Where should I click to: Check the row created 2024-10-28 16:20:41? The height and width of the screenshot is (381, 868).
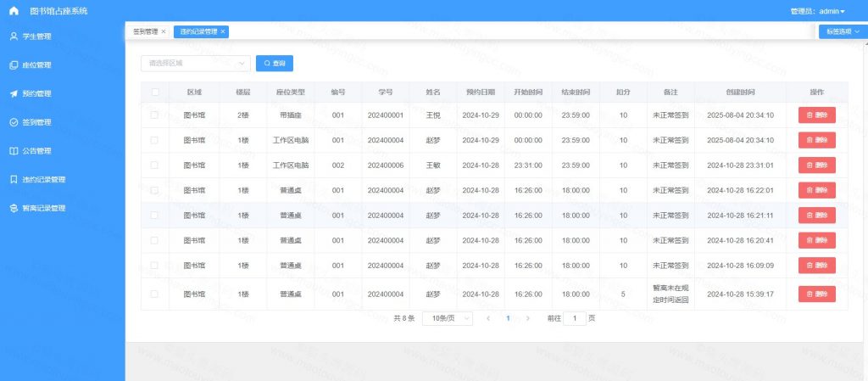click(154, 240)
